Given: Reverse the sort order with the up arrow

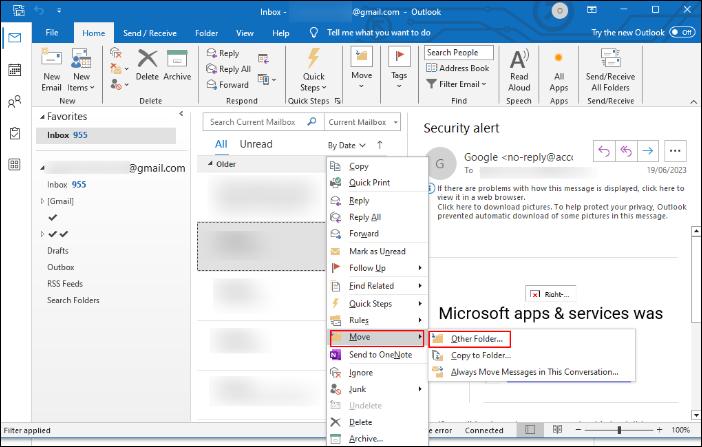Looking at the screenshot, I should [x=380, y=145].
